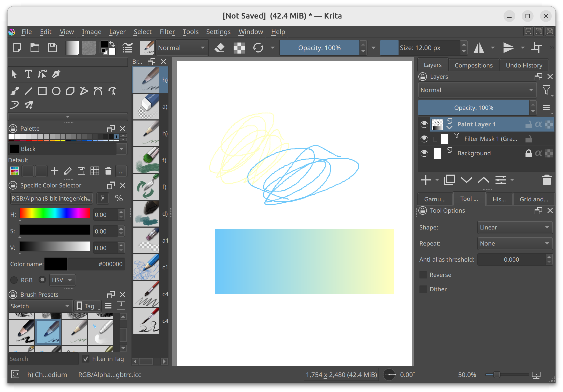Click the horizontal mirror tool icon

[479, 48]
